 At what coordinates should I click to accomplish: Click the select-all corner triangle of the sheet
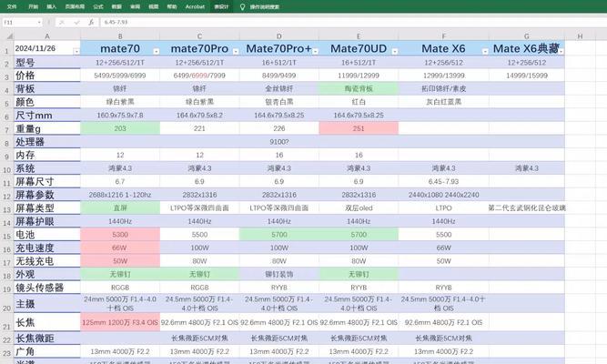click(9, 36)
